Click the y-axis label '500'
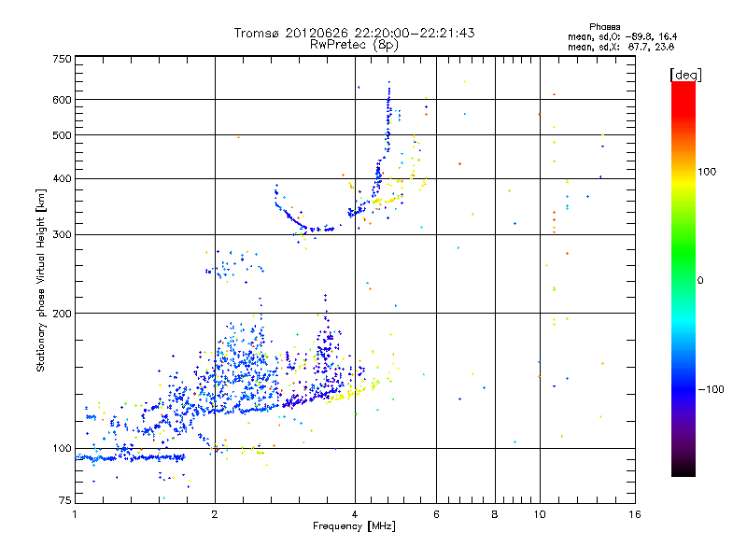The image size is (747, 560). 62,135
